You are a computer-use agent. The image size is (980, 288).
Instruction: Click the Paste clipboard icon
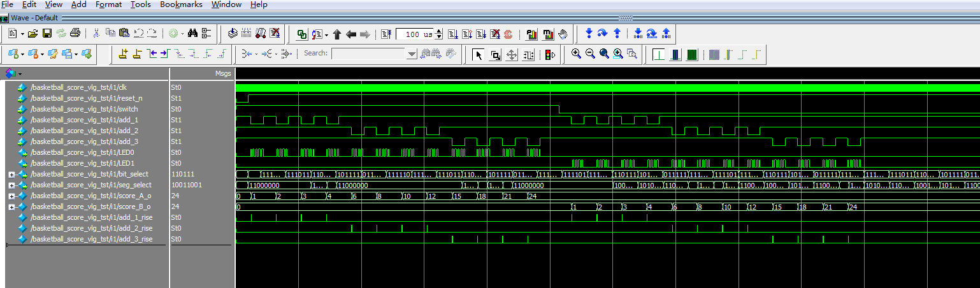[124, 34]
